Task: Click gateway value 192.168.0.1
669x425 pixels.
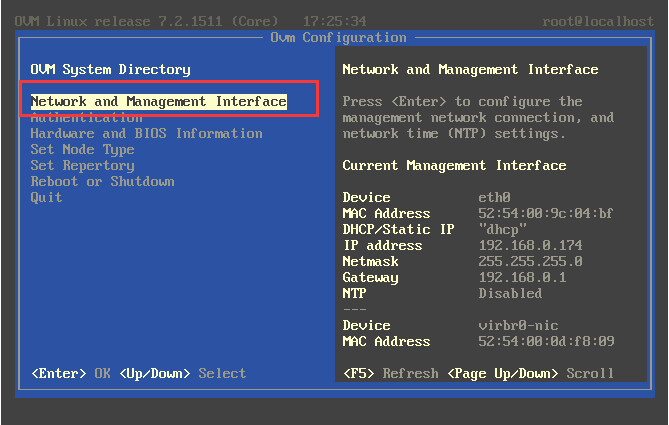Action: point(522,277)
